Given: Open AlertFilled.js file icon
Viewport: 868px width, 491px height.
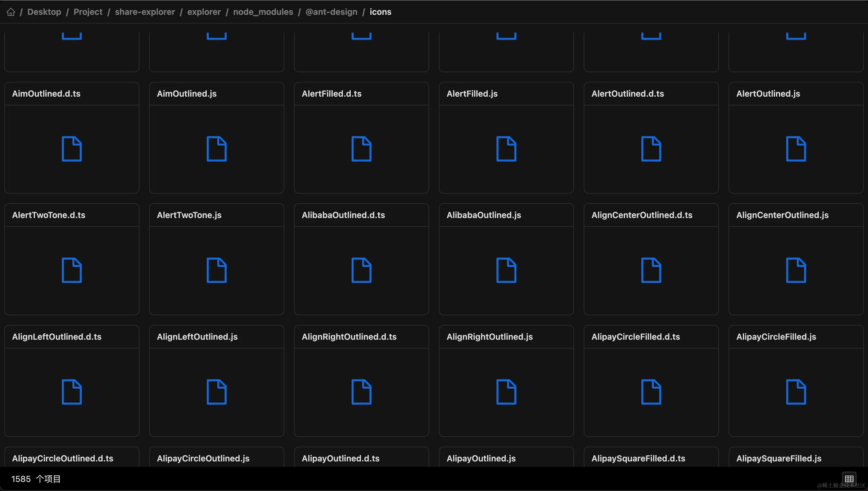Looking at the screenshot, I should click(x=506, y=149).
